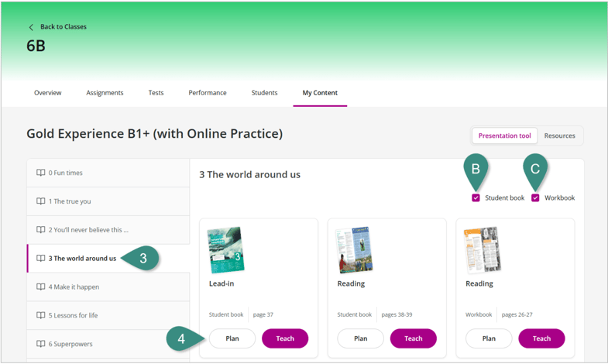Open the Assignments tab

coord(105,93)
